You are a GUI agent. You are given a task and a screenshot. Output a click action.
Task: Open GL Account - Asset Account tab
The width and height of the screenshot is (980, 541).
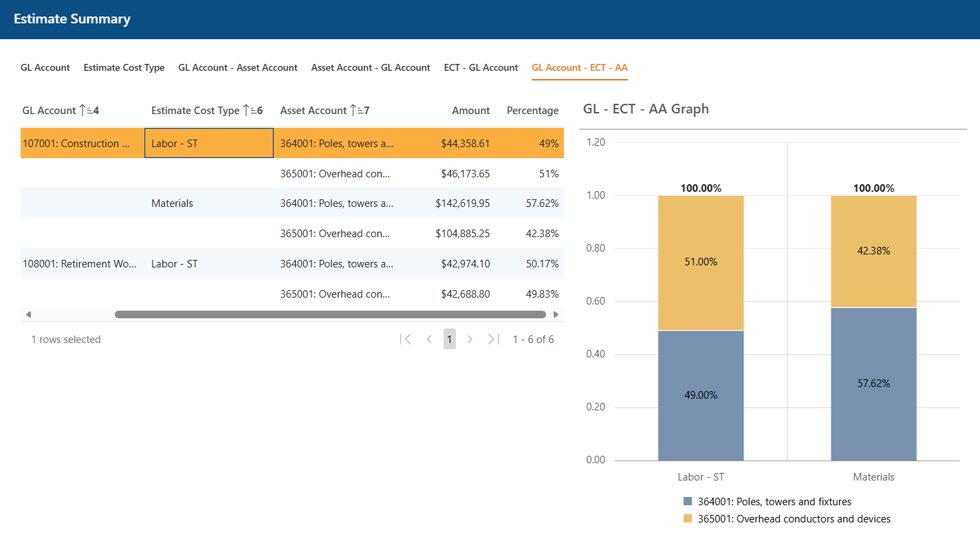[238, 67]
